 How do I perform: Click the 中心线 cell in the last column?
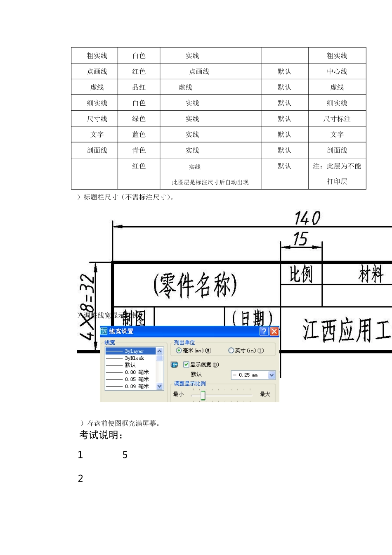pos(337,71)
